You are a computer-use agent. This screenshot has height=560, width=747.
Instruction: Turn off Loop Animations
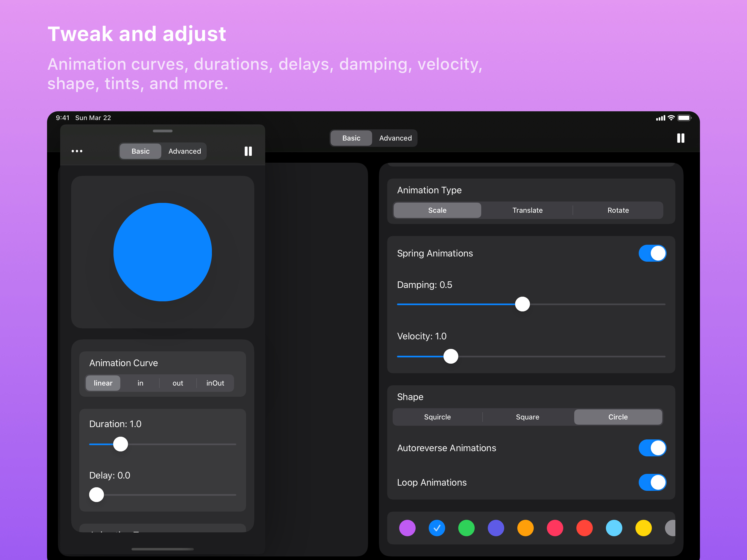[x=652, y=482]
